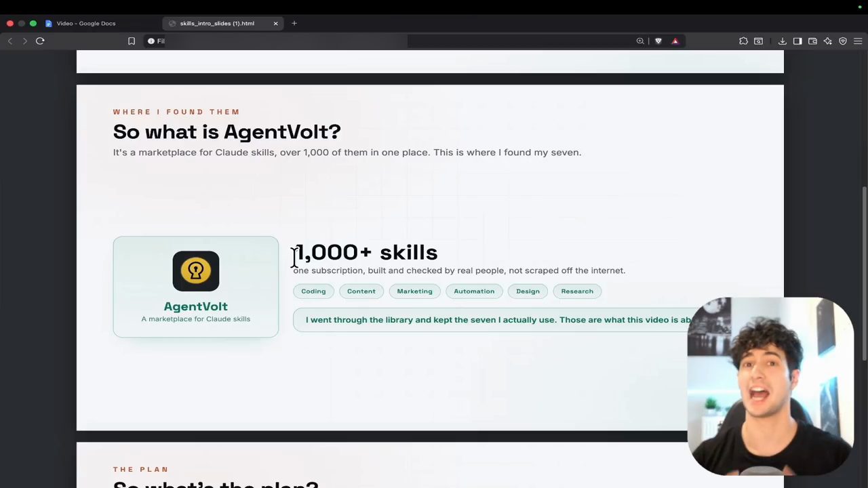Viewport: 868px width, 488px height.
Task: Open the Brave Shields lion icon
Action: (658, 41)
